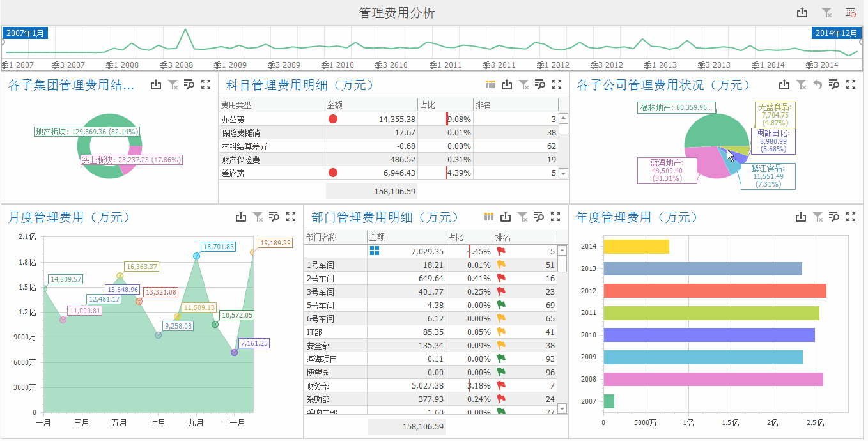The image size is (868, 441).
Task: Sort by 排名 header in 部门管理费用明细
Action: coord(525,237)
